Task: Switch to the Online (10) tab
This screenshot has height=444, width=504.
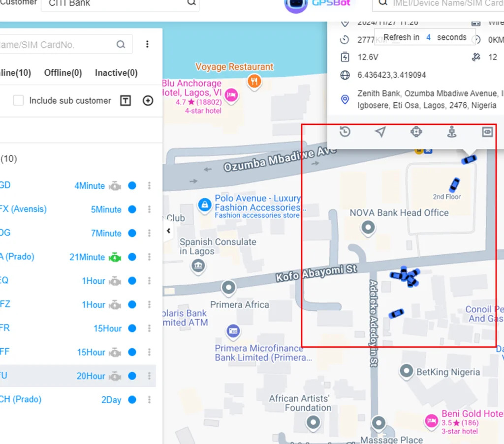Action: point(15,73)
